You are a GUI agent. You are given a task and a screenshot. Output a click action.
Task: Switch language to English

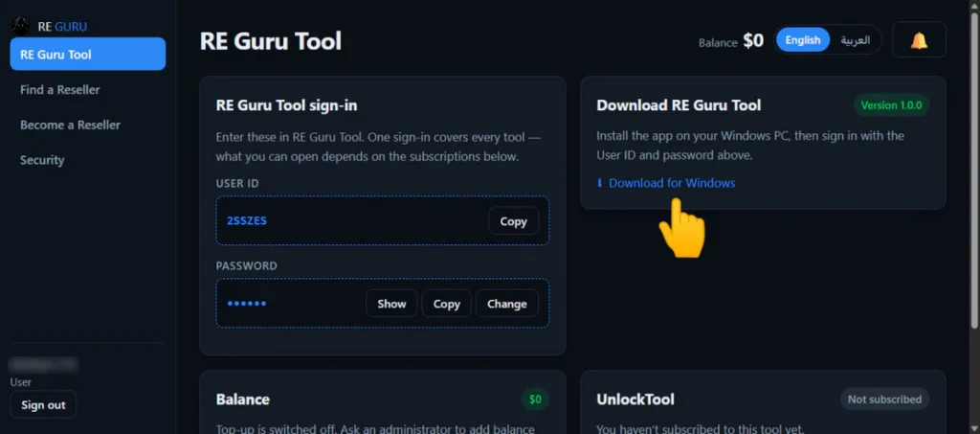click(803, 40)
